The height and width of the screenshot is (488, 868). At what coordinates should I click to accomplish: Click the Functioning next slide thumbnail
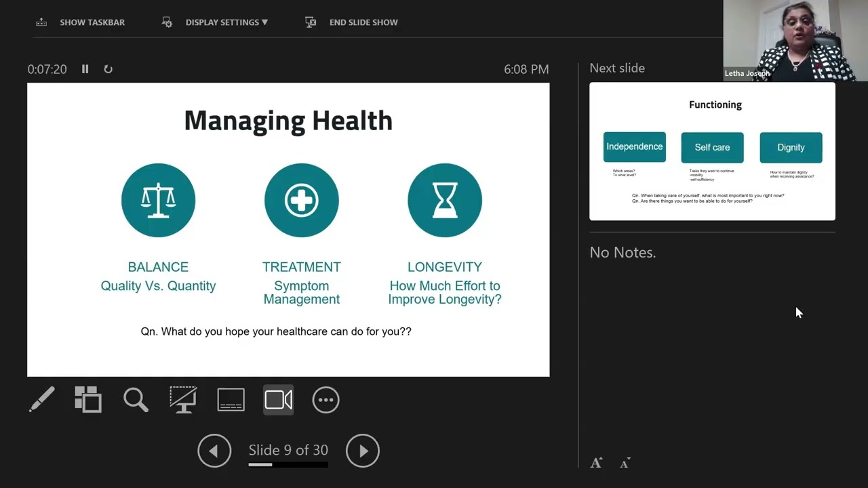712,151
